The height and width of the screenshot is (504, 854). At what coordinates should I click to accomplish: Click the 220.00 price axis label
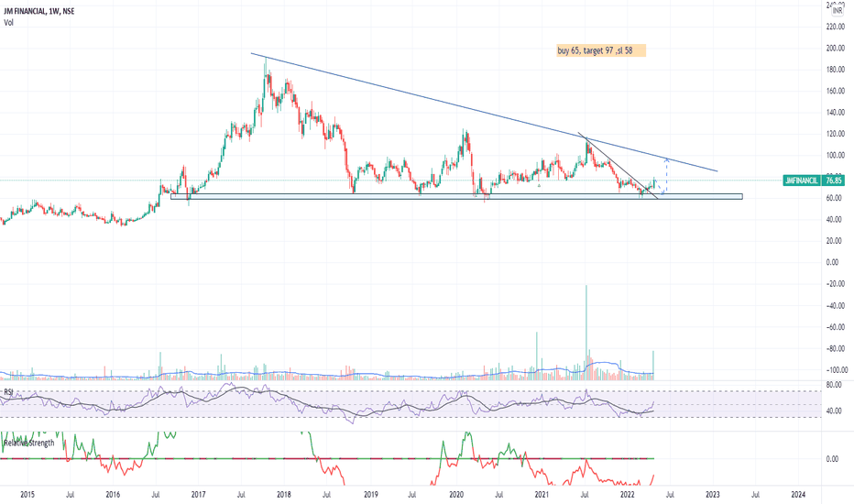[836, 27]
